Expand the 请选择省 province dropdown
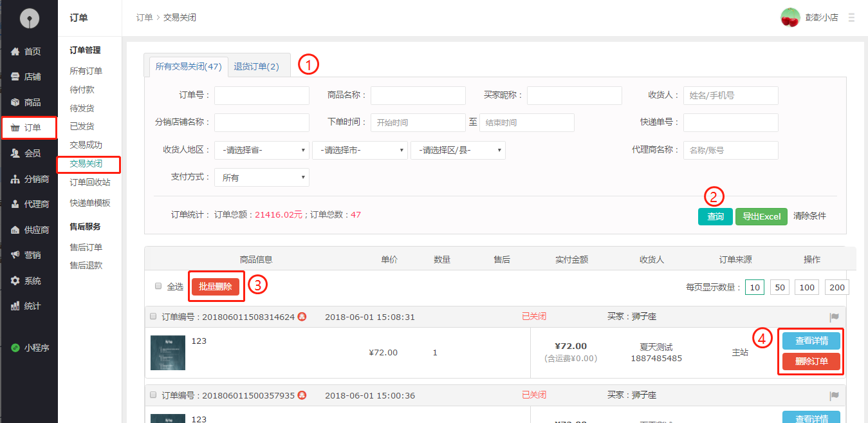Screen dimensions: 868x423 tap(262, 150)
